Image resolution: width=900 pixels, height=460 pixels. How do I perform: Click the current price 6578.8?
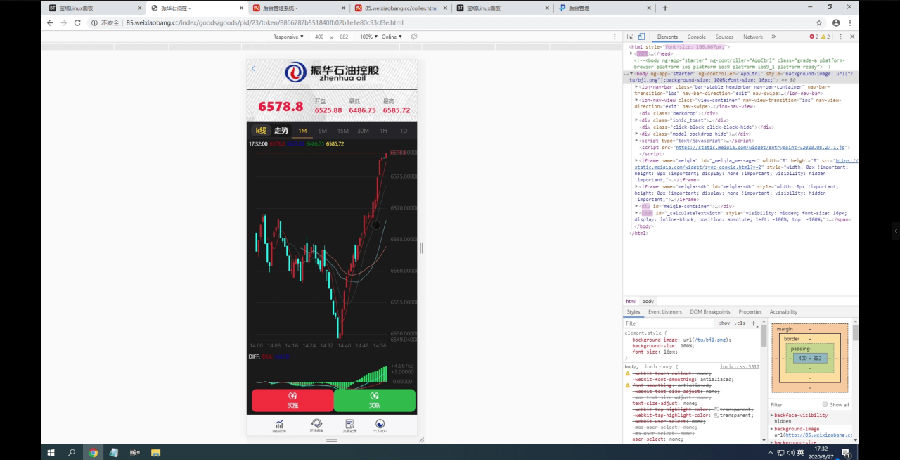280,106
